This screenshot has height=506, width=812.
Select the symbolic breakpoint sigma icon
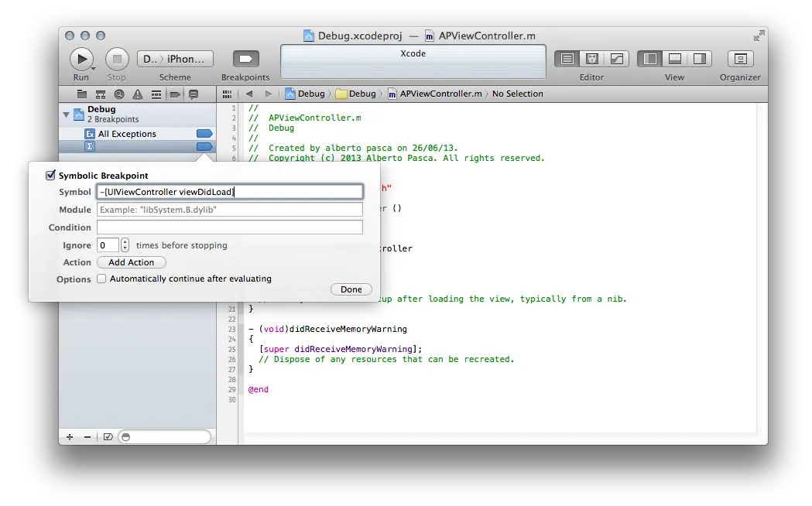pos(90,146)
